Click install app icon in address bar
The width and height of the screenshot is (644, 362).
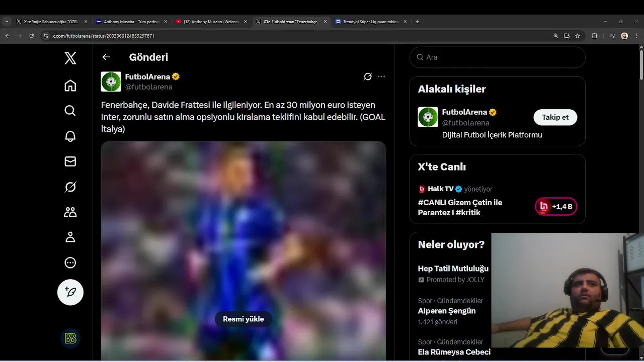click(x=567, y=36)
